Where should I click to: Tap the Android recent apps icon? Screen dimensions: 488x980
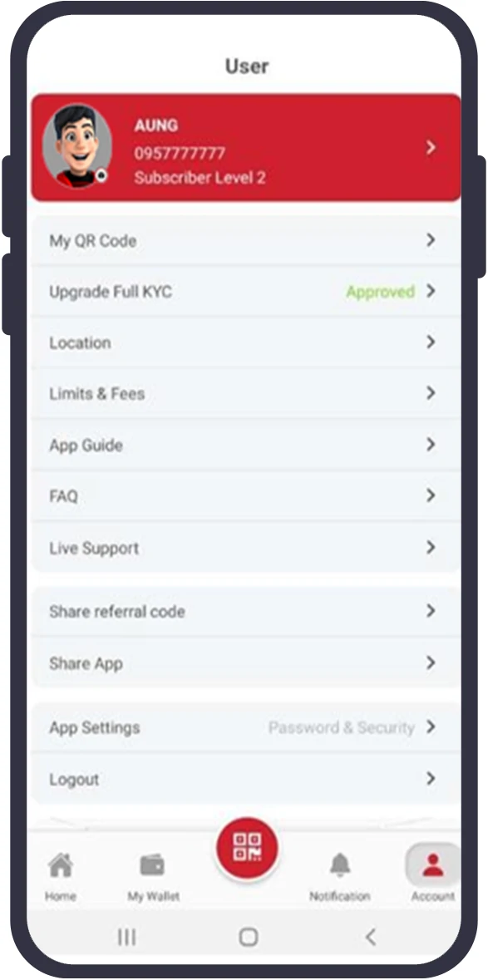pos(127,937)
